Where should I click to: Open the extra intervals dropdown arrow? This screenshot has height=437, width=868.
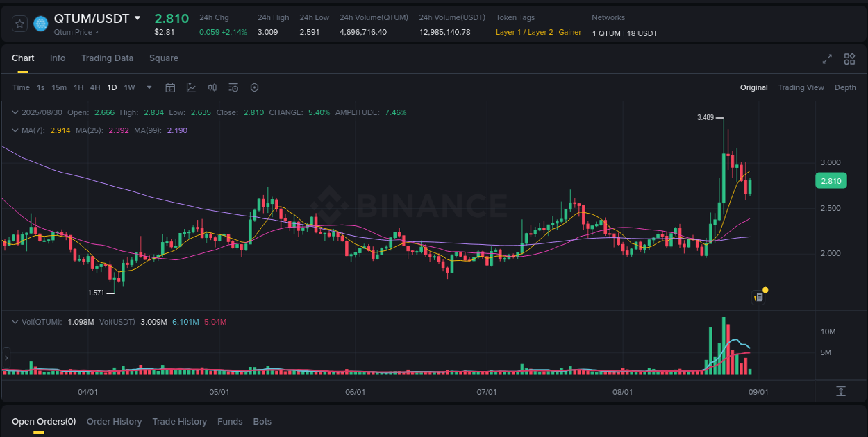149,87
